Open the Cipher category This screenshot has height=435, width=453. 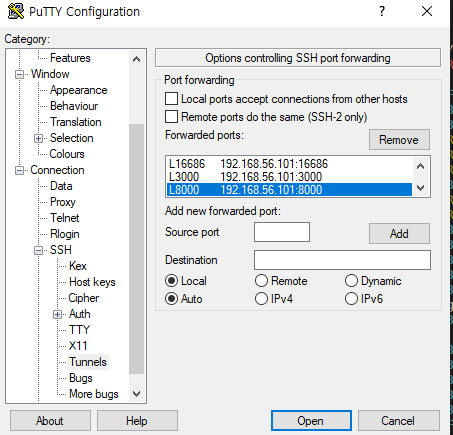pos(84,298)
